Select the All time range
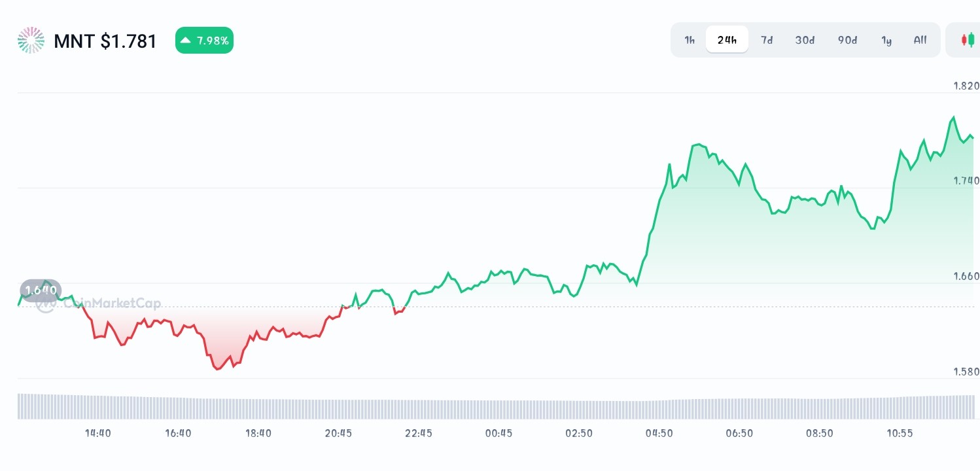 click(920, 40)
